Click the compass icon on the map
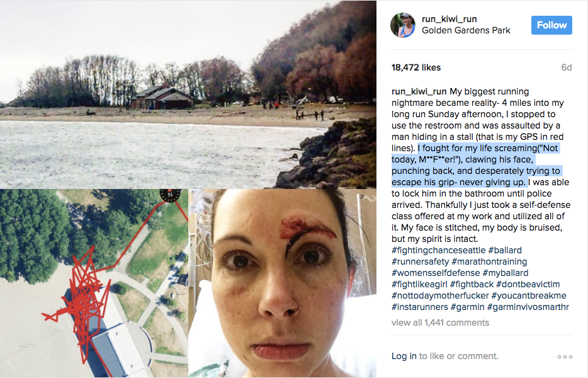 click(x=170, y=195)
